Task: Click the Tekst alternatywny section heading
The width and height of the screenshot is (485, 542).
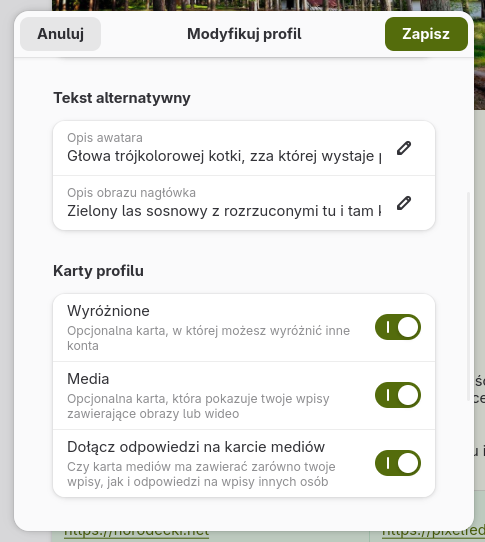Action: coord(122,98)
